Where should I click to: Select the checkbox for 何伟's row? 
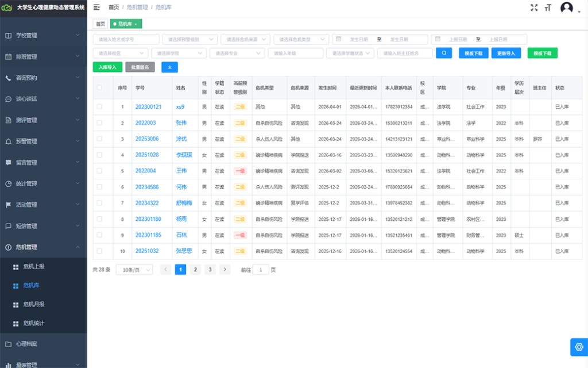[x=99, y=187]
